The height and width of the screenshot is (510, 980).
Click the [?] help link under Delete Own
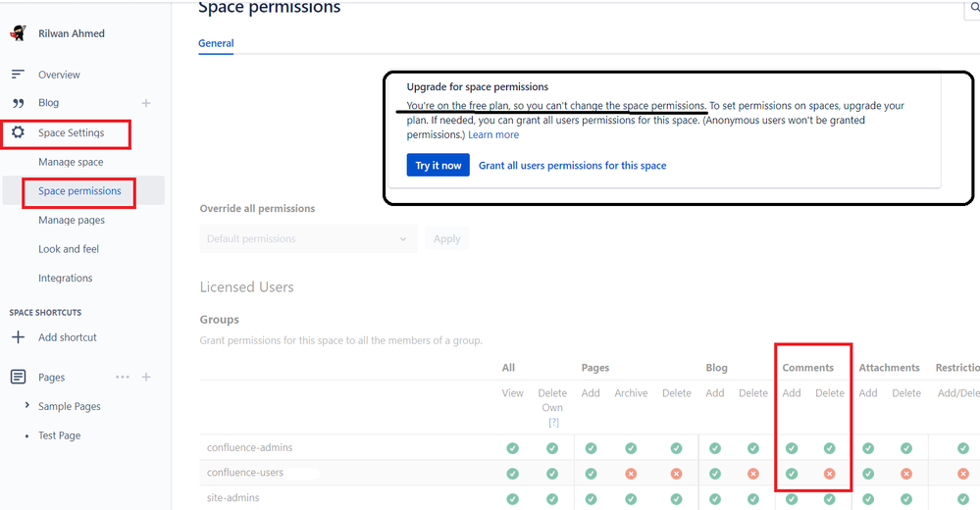point(553,423)
